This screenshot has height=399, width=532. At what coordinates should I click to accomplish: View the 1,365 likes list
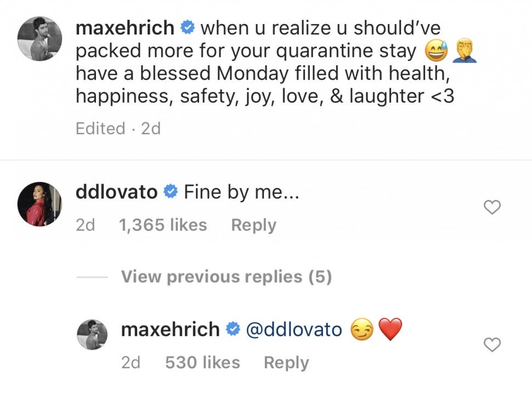click(163, 225)
